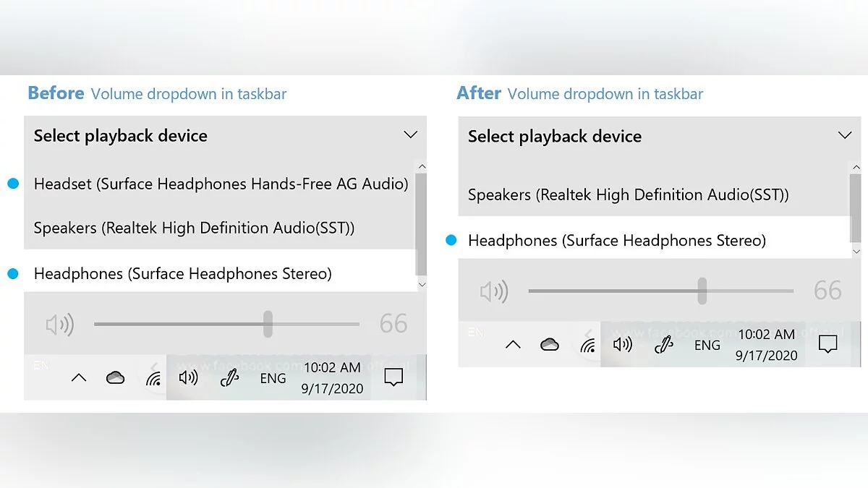The height and width of the screenshot is (488, 868).
Task: Show hidden tray icons in After taskbar
Action: pos(513,345)
